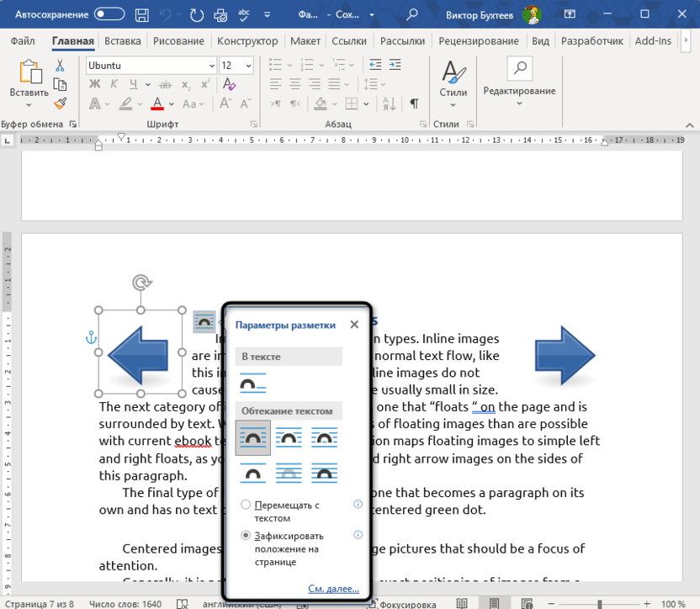Click the Cut scissors icon
The width and height of the screenshot is (700, 609).
tap(60, 65)
